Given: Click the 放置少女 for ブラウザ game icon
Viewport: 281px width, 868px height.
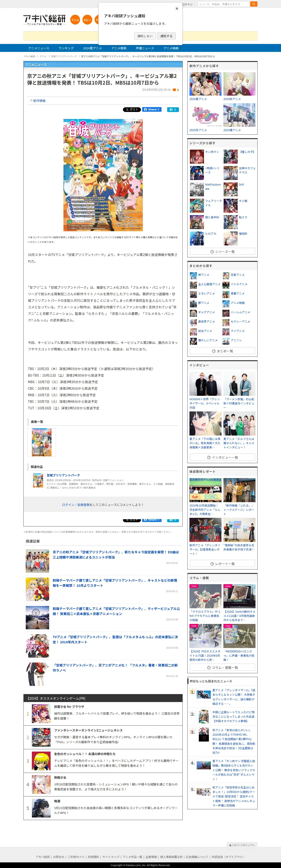Looking at the screenshot, I should tap(41, 714).
